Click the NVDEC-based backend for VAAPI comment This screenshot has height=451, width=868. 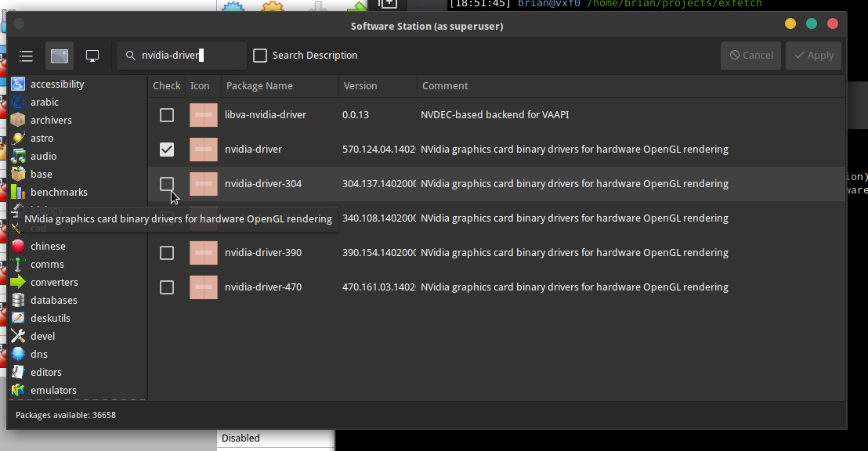(x=495, y=115)
